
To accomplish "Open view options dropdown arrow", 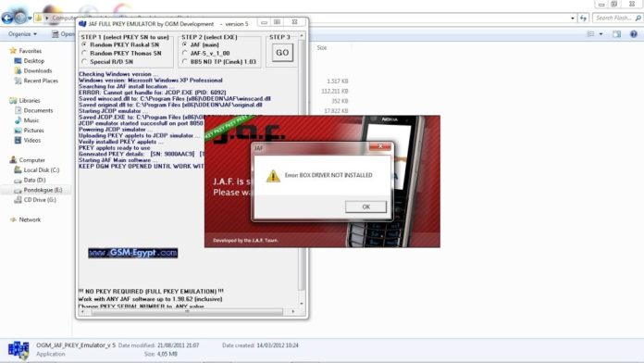I will [x=601, y=34].
